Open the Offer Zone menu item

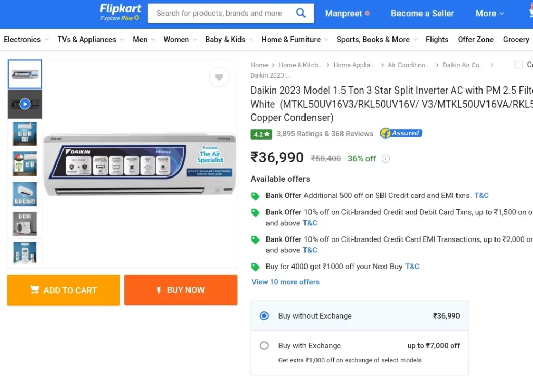pyautogui.click(x=476, y=40)
